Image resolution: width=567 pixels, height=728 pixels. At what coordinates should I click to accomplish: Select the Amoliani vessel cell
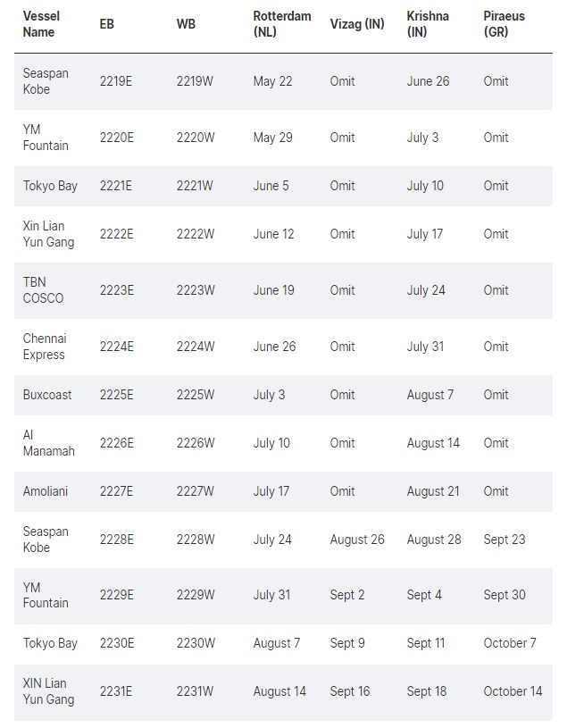pyautogui.click(x=46, y=491)
